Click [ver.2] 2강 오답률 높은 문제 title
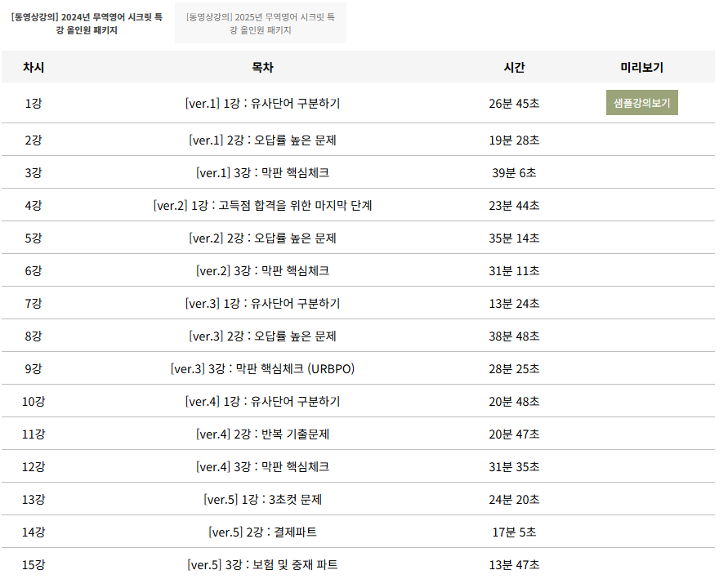 (262, 238)
